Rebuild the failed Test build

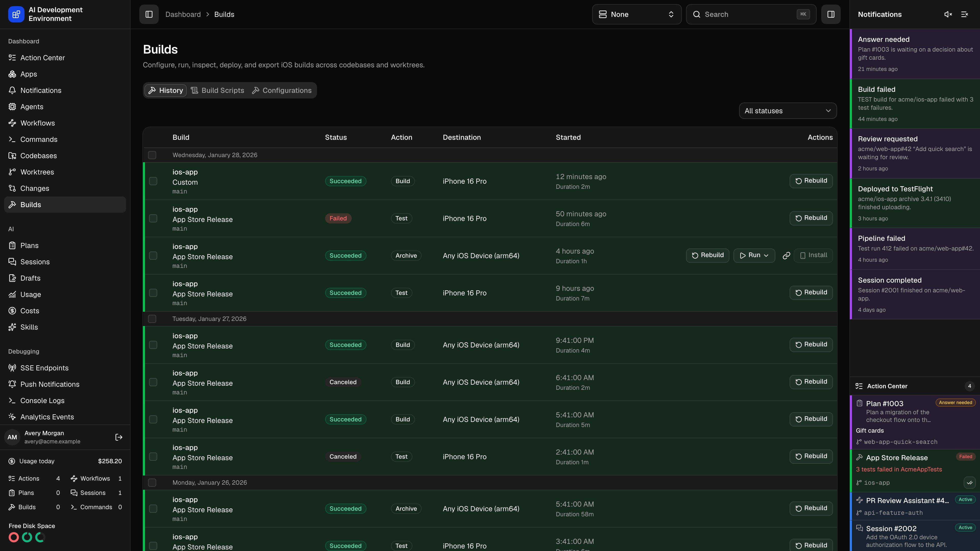811,218
